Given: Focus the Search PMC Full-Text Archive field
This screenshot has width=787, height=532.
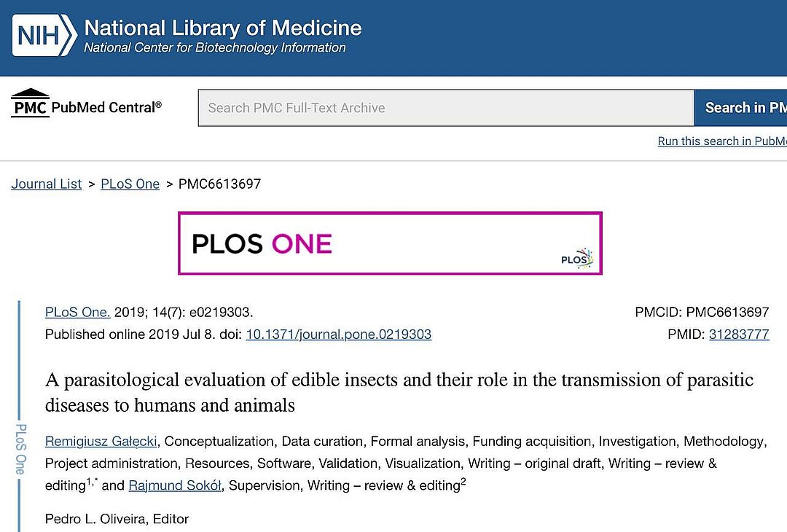Looking at the screenshot, I should pos(445,108).
